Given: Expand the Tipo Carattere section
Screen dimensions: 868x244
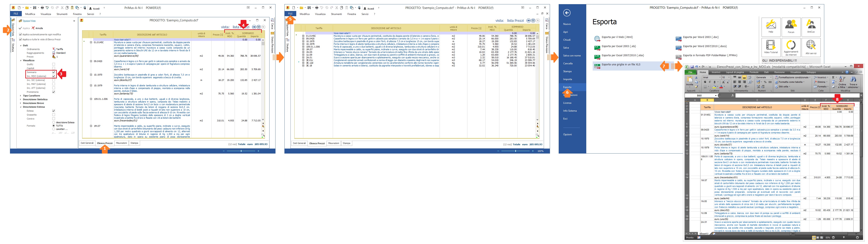Looking at the screenshot, I should click(21, 96).
